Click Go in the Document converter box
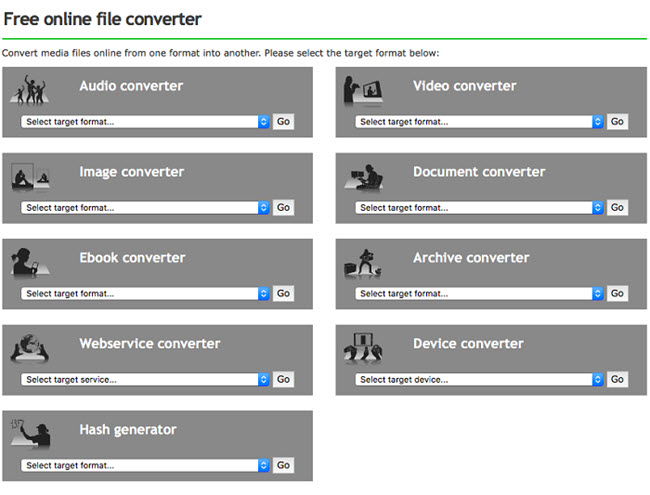 point(617,207)
